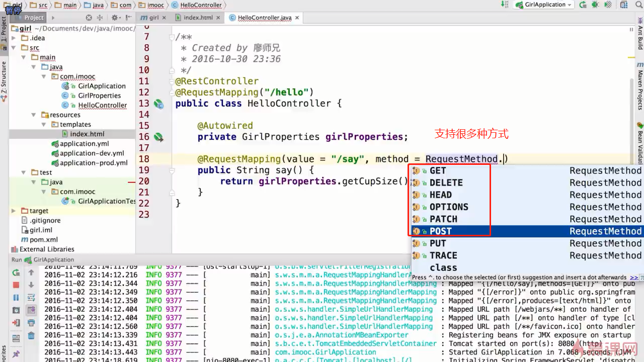This screenshot has height=362, width=644.
Task: Rerun application in Run panel
Action: click(x=16, y=273)
